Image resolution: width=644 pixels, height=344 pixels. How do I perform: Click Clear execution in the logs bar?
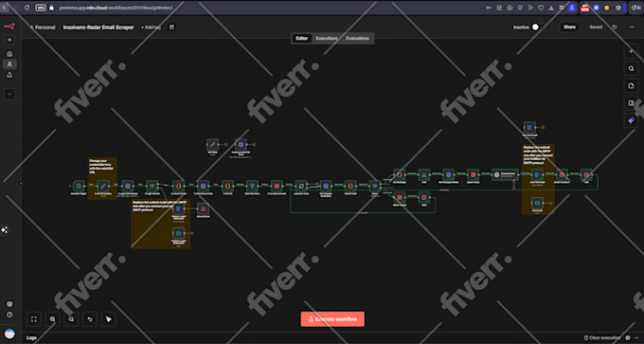[601, 337]
